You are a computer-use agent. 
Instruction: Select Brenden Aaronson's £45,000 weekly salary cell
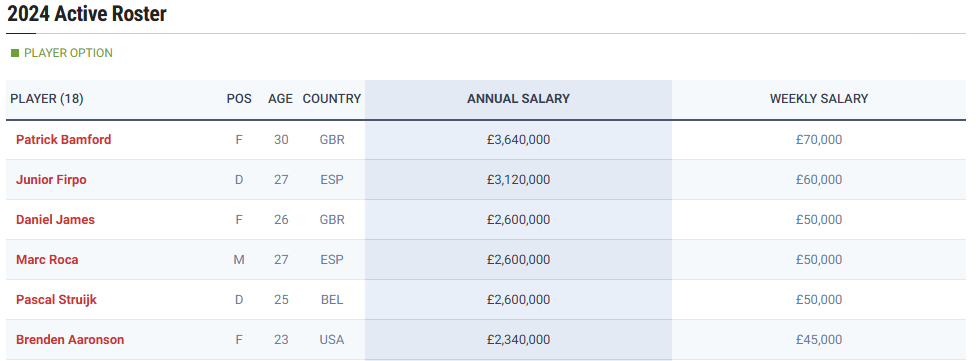819,340
